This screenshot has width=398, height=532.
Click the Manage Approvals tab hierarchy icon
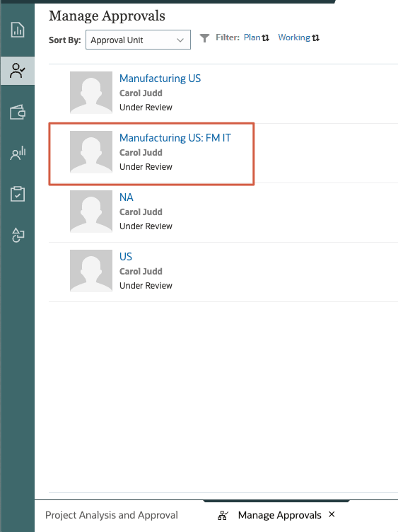[223, 515]
